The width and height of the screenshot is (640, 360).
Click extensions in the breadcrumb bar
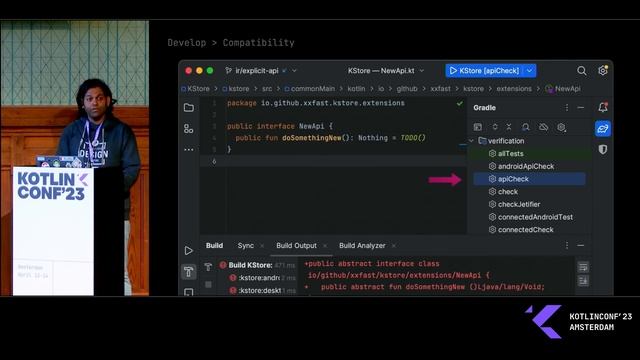(x=514, y=89)
